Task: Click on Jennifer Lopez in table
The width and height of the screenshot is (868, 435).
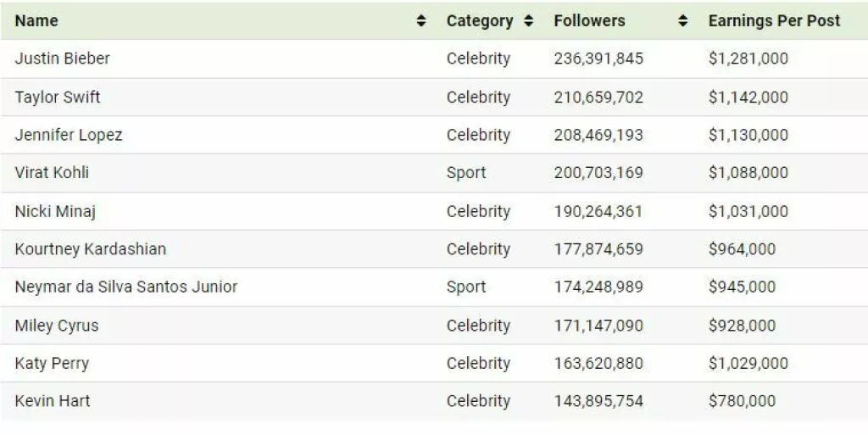Action: coord(69,135)
